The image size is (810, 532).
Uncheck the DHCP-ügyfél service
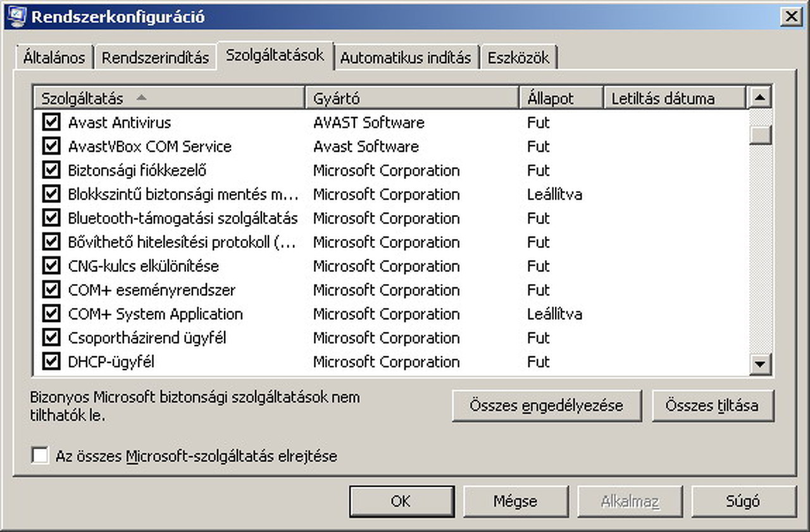[51, 362]
